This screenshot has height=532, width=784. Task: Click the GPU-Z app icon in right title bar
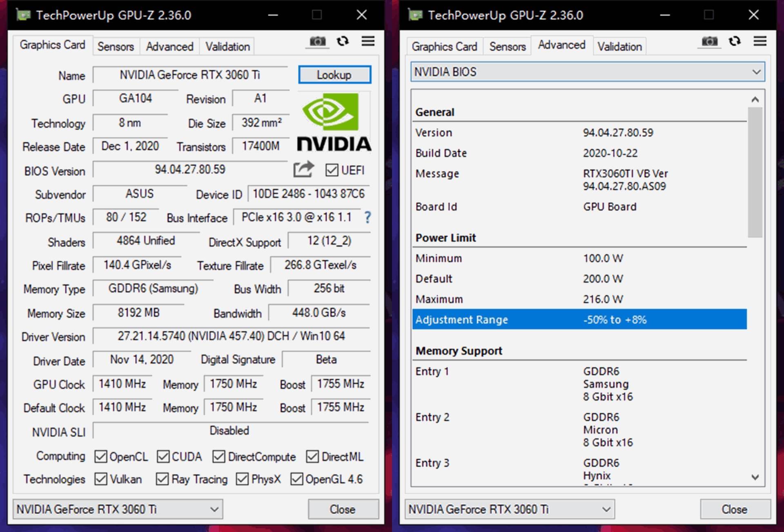415,15
